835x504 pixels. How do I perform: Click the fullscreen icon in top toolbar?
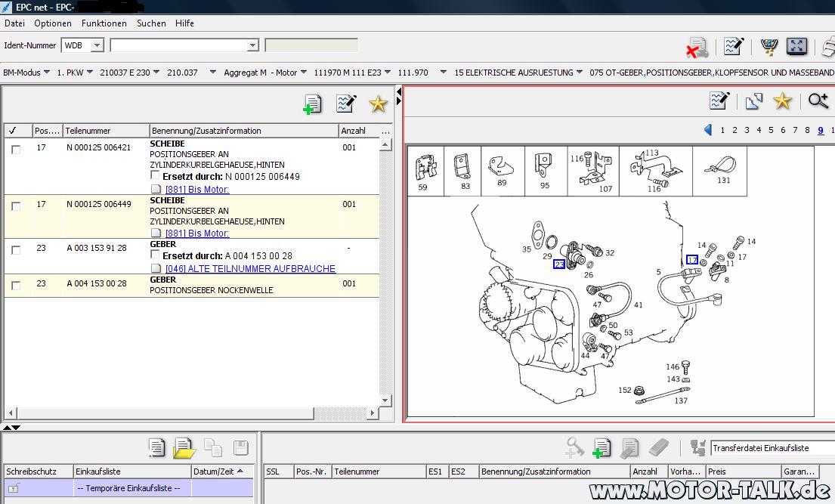[796, 46]
